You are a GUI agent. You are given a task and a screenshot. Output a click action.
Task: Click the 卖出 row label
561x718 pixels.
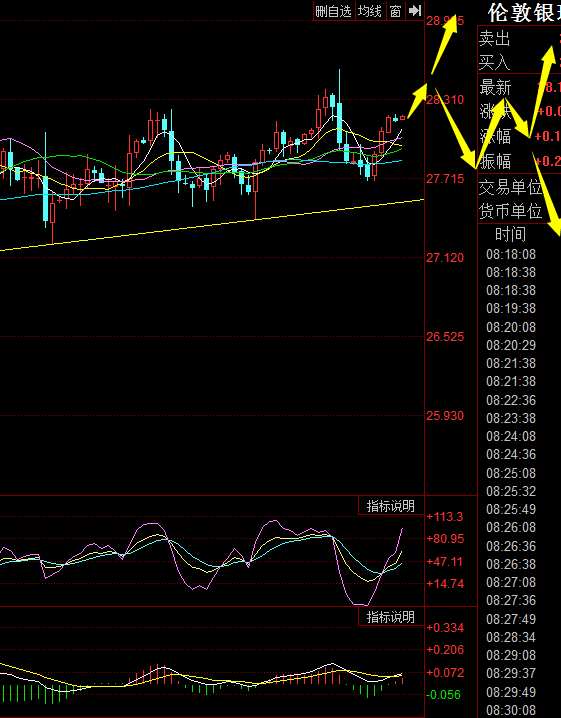point(495,39)
